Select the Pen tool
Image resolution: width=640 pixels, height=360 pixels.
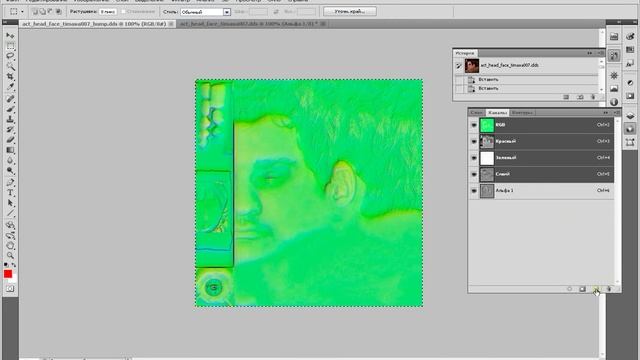pyautogui.click(x=10, y=182)
